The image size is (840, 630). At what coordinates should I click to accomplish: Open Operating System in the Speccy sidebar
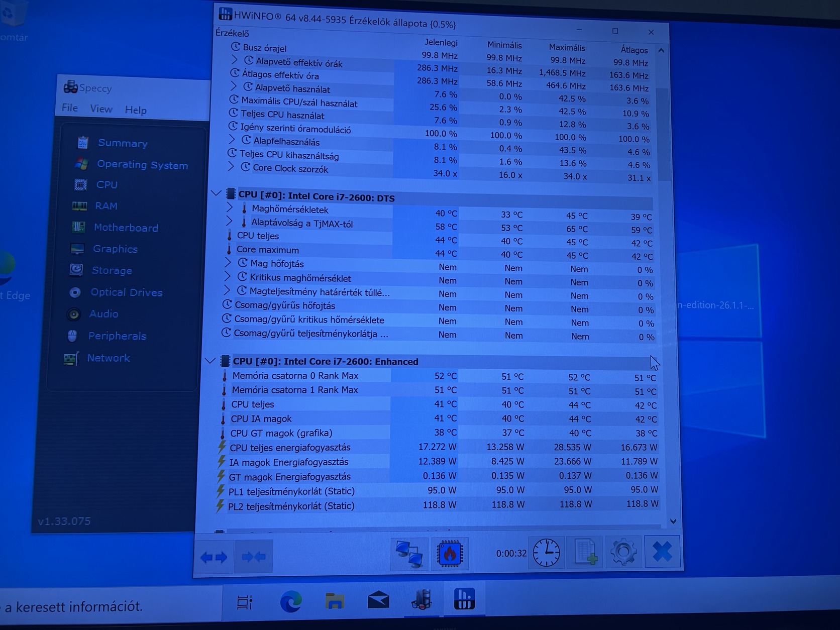click(142, 165)
